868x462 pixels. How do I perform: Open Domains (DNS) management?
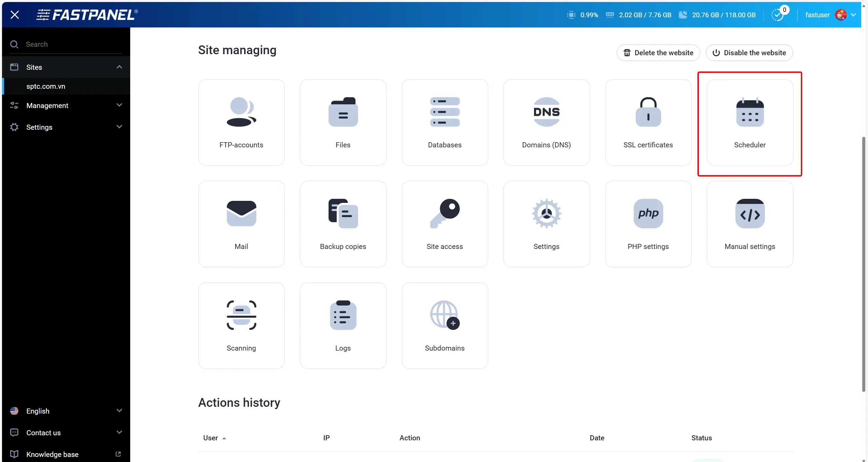click(546, 122)
